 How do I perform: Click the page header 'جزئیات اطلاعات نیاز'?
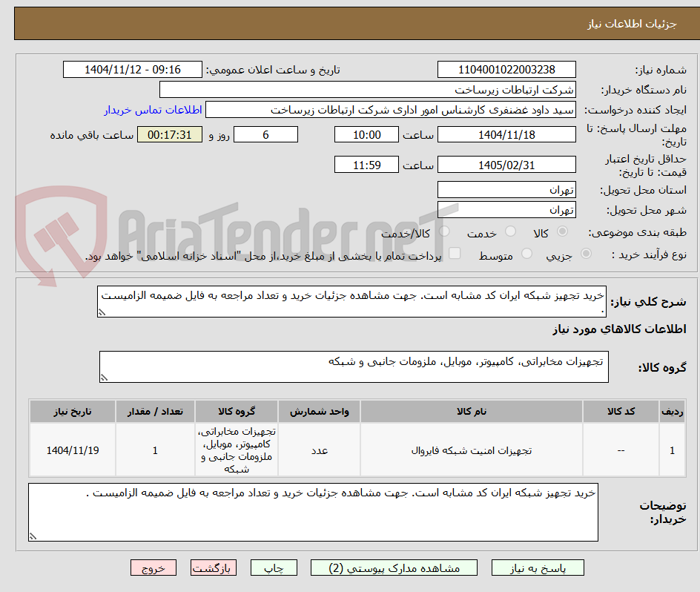pyautogui.click(x=632, y=24)
